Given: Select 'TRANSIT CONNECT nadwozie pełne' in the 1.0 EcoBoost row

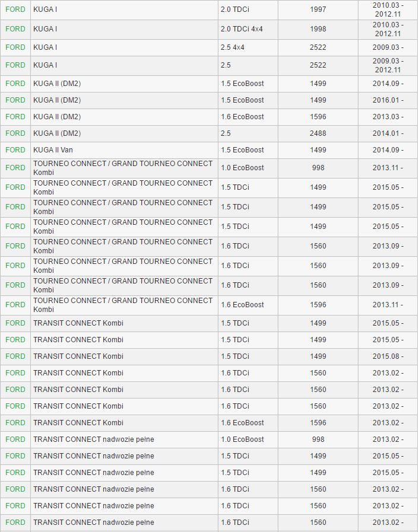Looking at the screenshot, I should [x=94, y=439].
